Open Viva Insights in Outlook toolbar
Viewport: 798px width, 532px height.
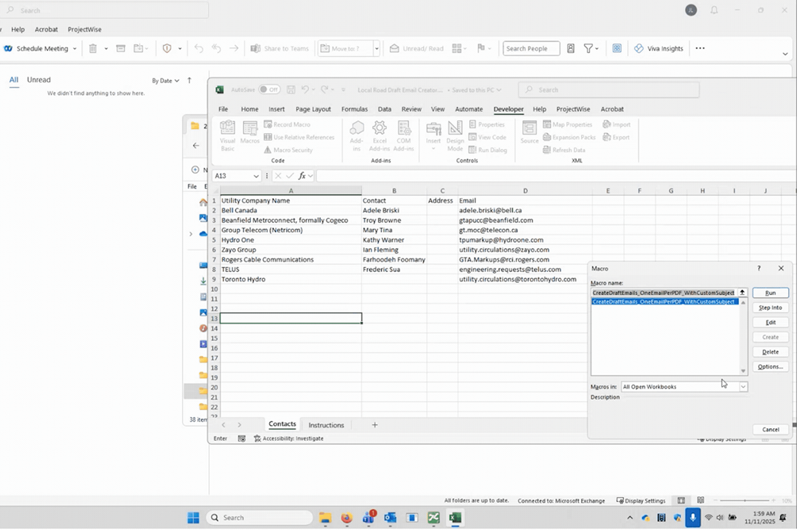[x=658, y=48]
